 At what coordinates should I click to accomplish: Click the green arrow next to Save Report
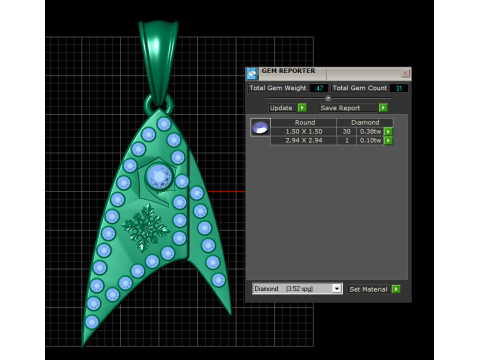click(383, 108)
